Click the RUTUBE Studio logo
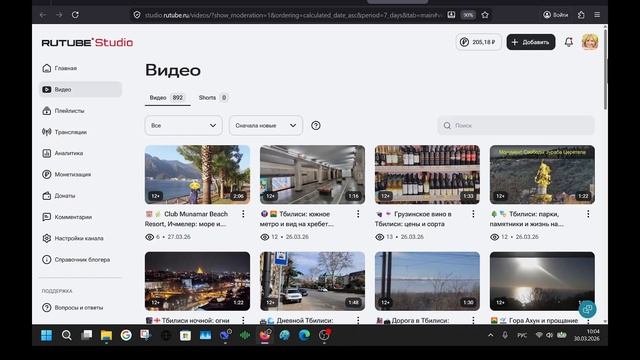 [x=87, y=42]
